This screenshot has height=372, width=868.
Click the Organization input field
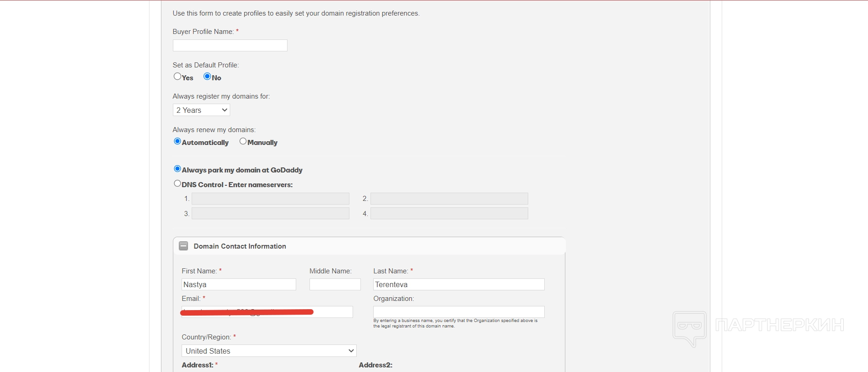(459, 312)
